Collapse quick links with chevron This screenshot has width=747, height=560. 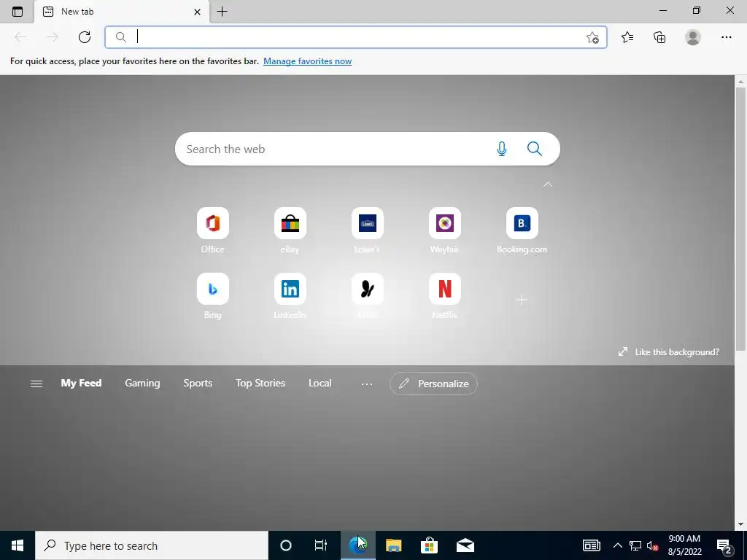click(x=548, y=184)
